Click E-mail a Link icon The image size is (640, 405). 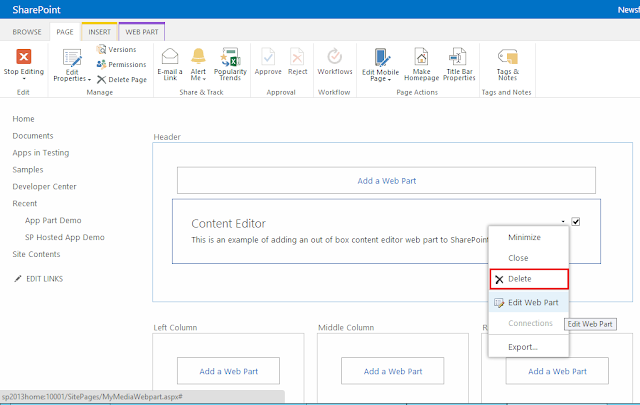(x=170, y=56)
